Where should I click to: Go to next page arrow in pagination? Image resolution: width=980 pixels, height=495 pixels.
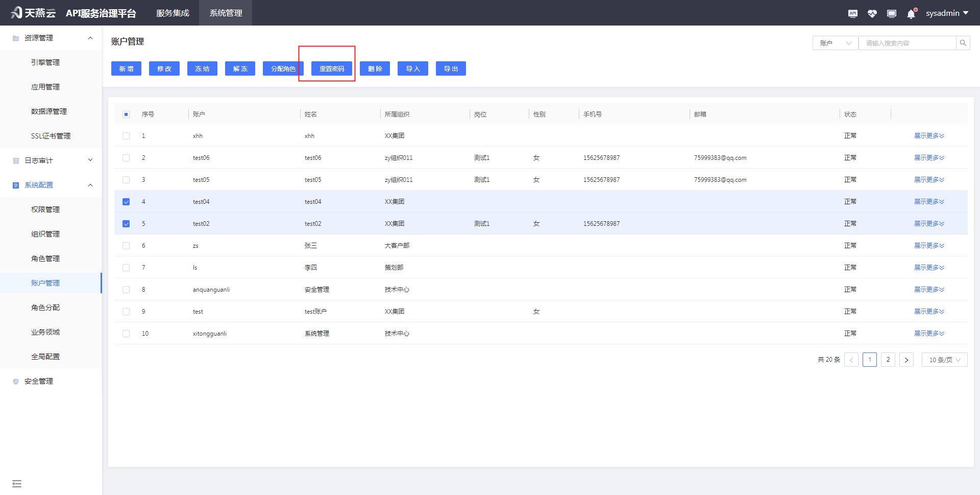tap(906, 360)
